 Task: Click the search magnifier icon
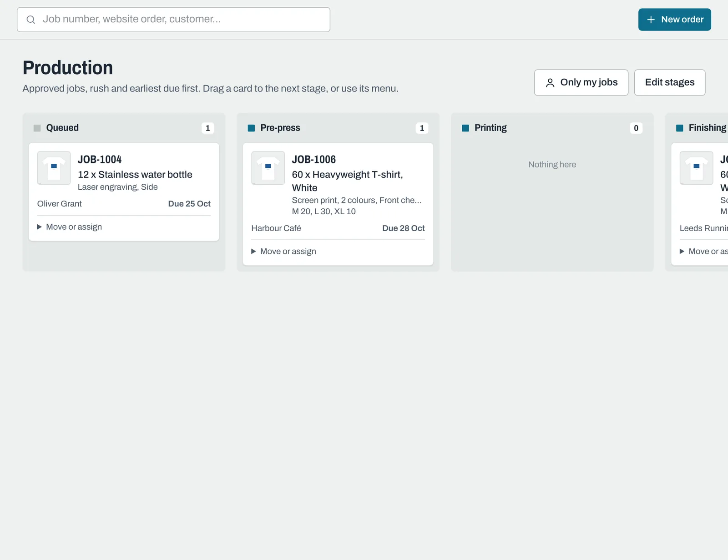pos(30,20)
